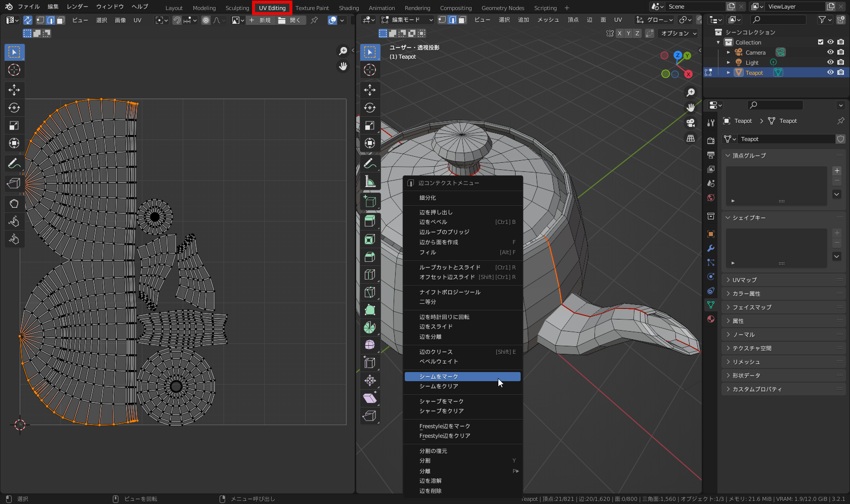Hide the Light object in the outliner
The width and height of the screenshot is (850, 504).
[x=830, y=62]
